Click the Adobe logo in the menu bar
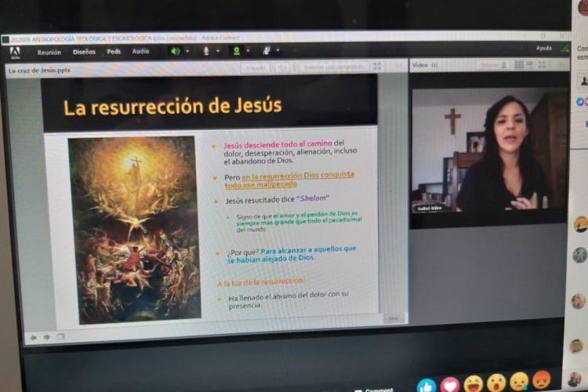 tap(15, 53)
